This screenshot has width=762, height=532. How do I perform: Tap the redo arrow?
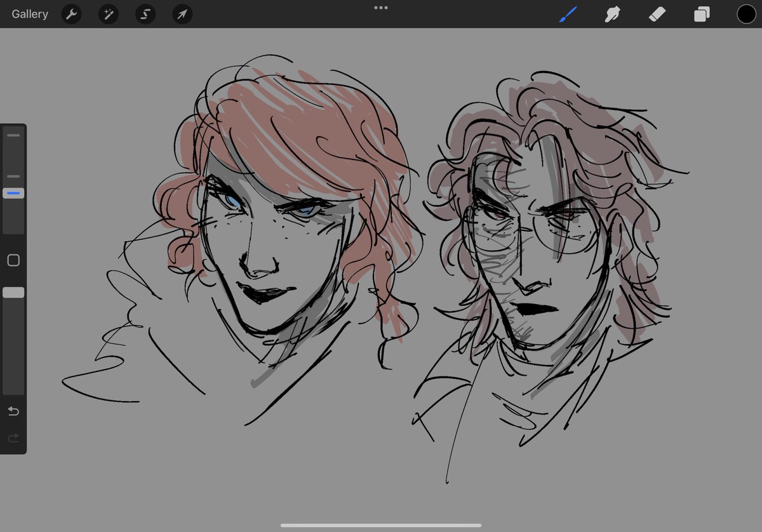13,437
